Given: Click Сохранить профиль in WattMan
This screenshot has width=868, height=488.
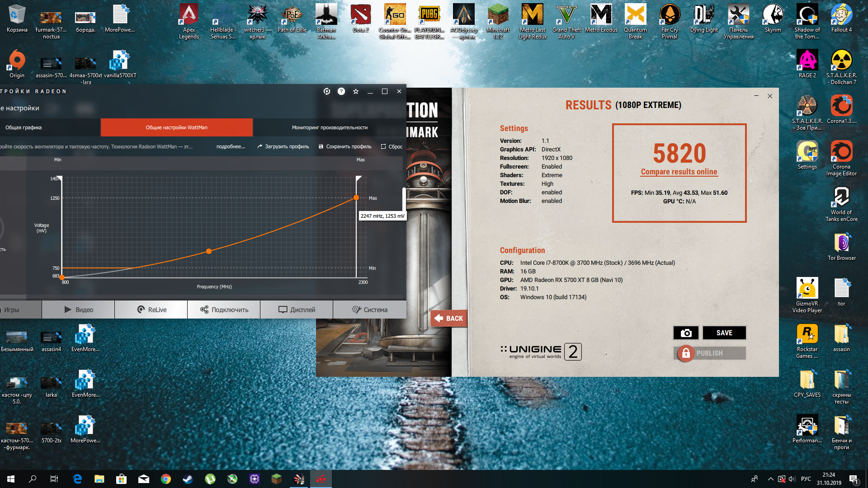Looking at the screenshot, I should click(345, 146).
